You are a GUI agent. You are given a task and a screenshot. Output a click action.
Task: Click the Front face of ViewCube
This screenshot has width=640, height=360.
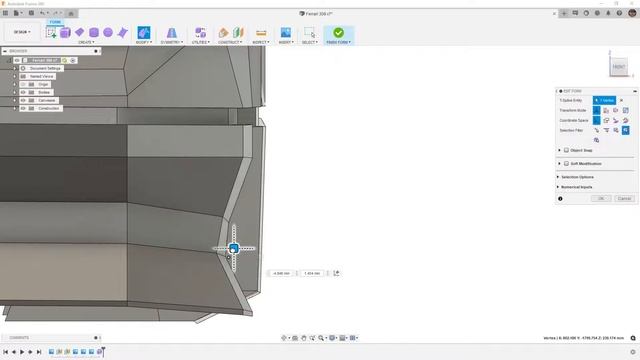click(619, 67)
